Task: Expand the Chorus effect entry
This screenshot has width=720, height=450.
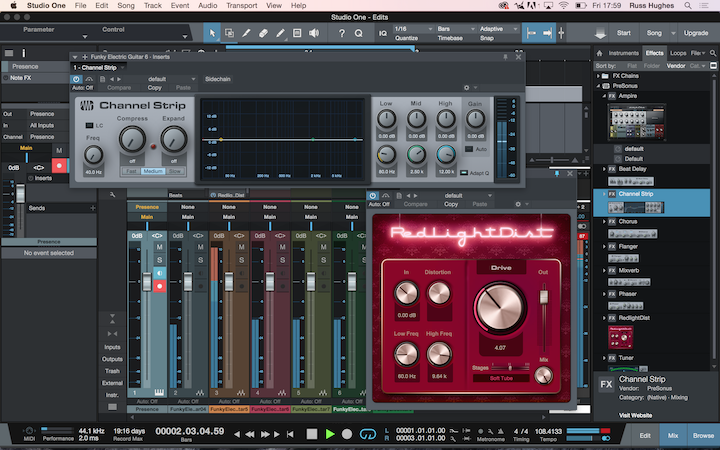Action: [604, 221]
